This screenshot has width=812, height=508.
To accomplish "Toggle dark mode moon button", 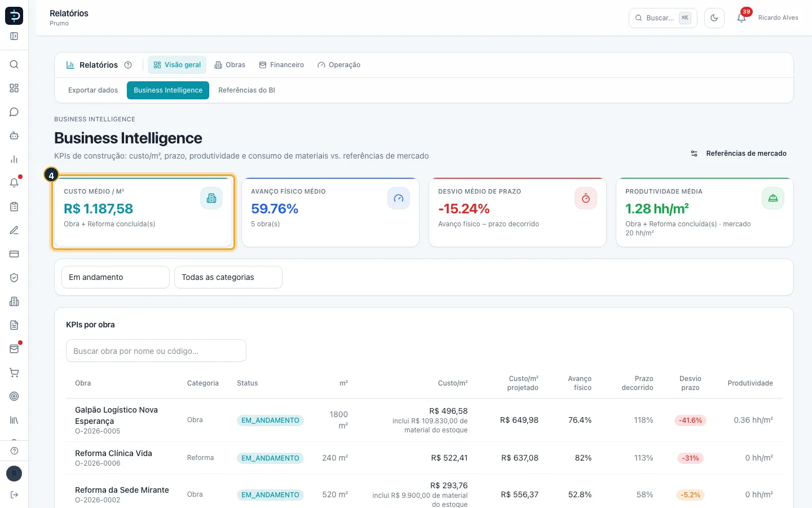I will tap(714, 17).
